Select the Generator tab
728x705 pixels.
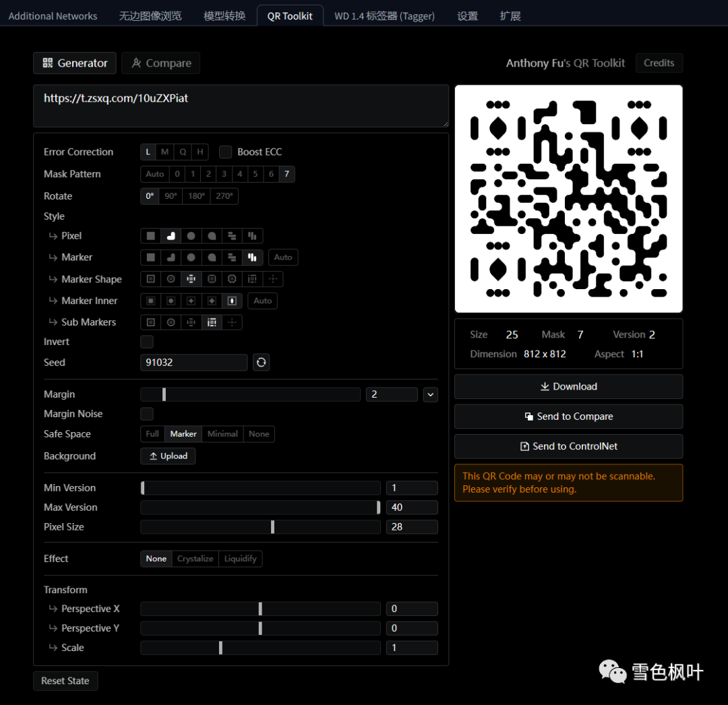point(75,63)
